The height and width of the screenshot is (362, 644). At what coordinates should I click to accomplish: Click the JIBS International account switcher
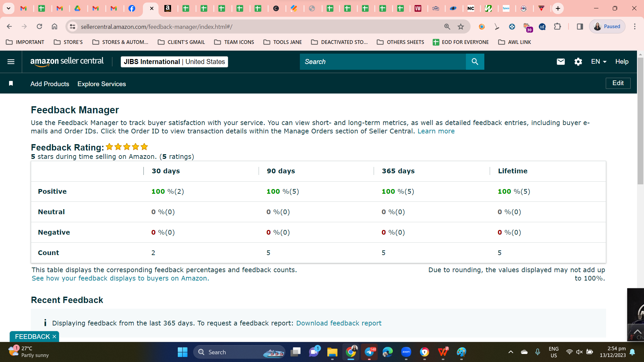tap(174, 62)
